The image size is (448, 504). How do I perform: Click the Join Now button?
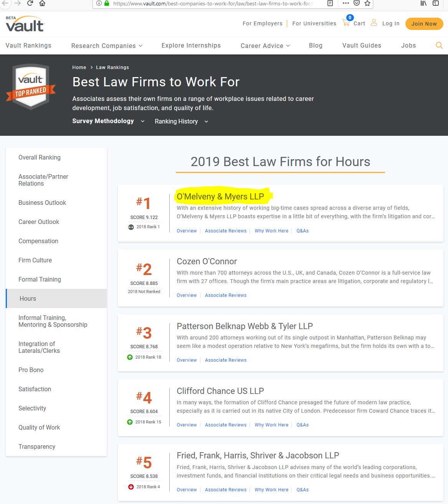pyautogui.click(x=424, y=23)
